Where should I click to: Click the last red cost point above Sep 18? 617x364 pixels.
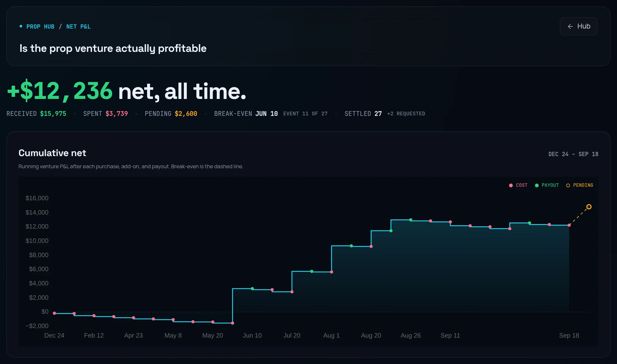click(569, 225)
